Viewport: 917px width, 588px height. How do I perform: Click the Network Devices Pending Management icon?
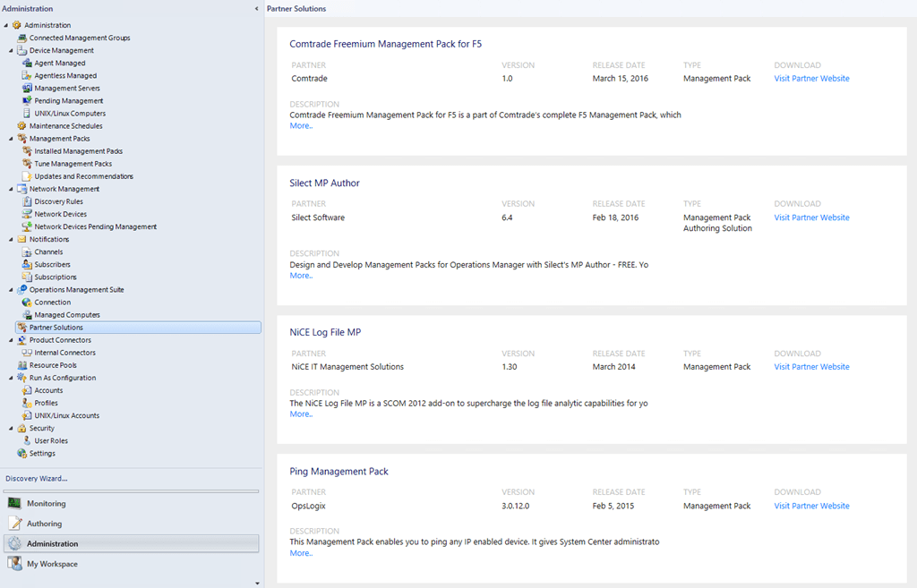coord(27,226)
